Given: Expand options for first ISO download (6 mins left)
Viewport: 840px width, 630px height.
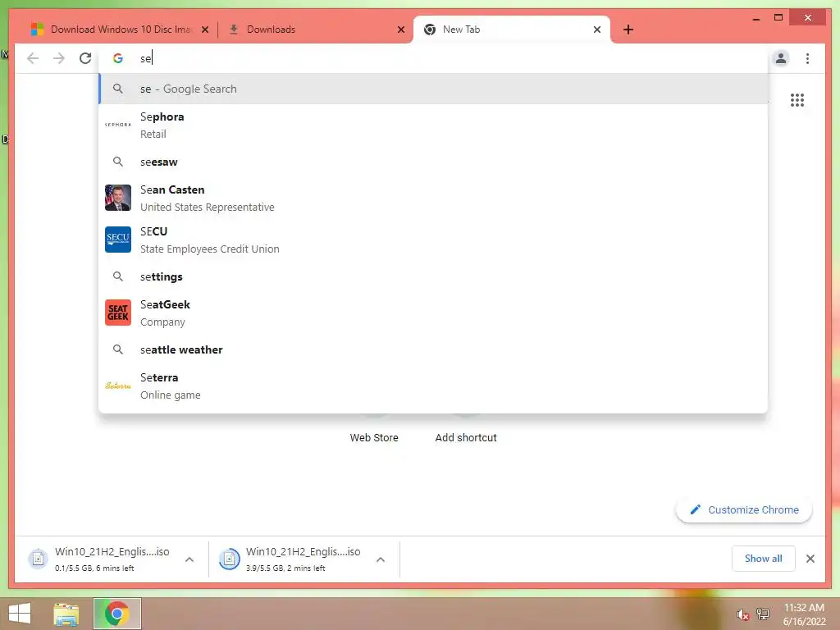Looking at the screenshot, I should point(189,559).
